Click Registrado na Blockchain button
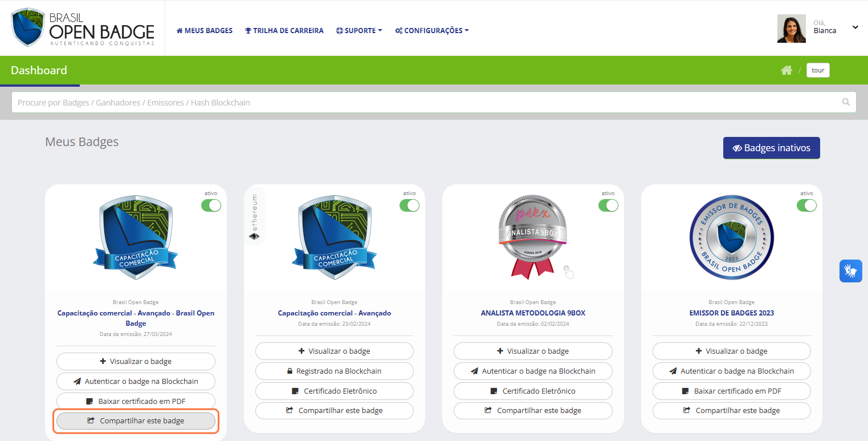 (x=335, y=371)
